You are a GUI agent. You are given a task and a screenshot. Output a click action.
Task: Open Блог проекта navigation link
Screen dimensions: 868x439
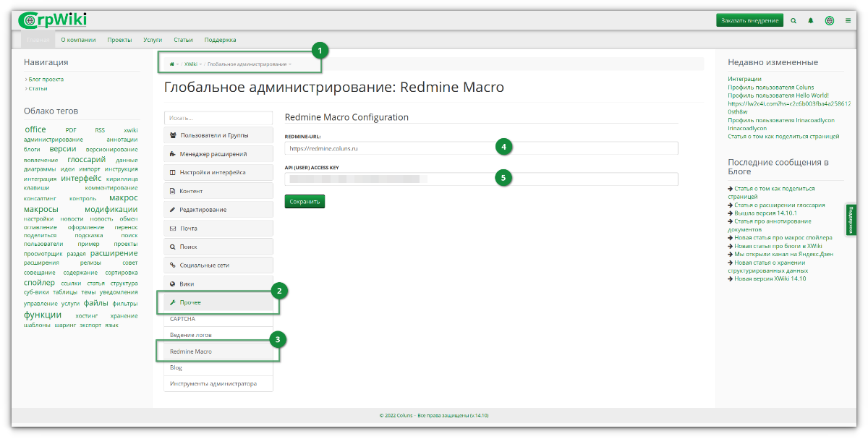pos(46,79)
